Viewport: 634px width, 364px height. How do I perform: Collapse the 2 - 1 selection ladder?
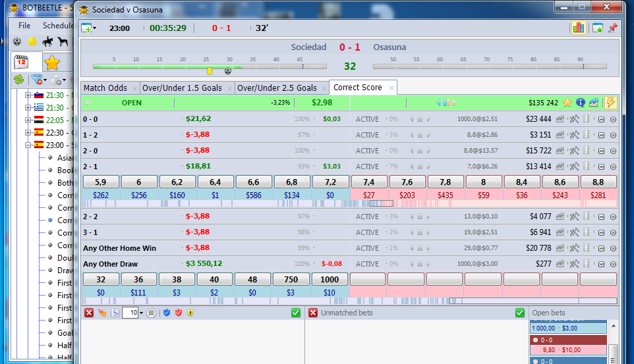[600, 167]
